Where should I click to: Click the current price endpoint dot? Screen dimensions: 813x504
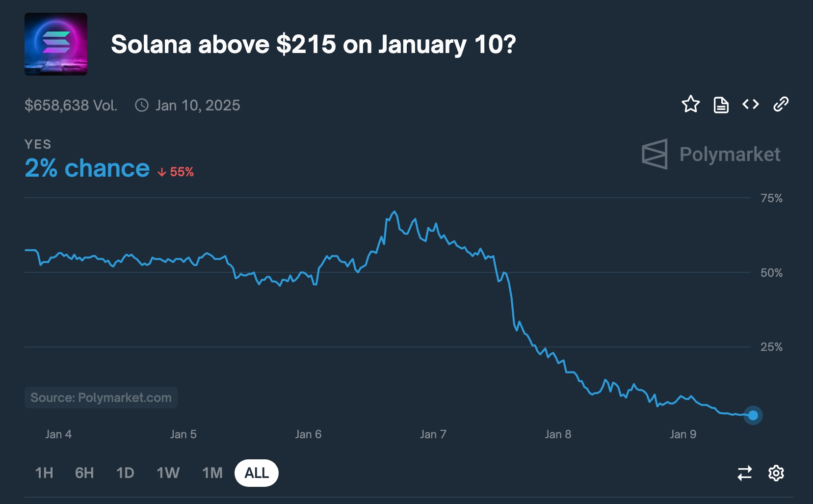tap(753, 416)
